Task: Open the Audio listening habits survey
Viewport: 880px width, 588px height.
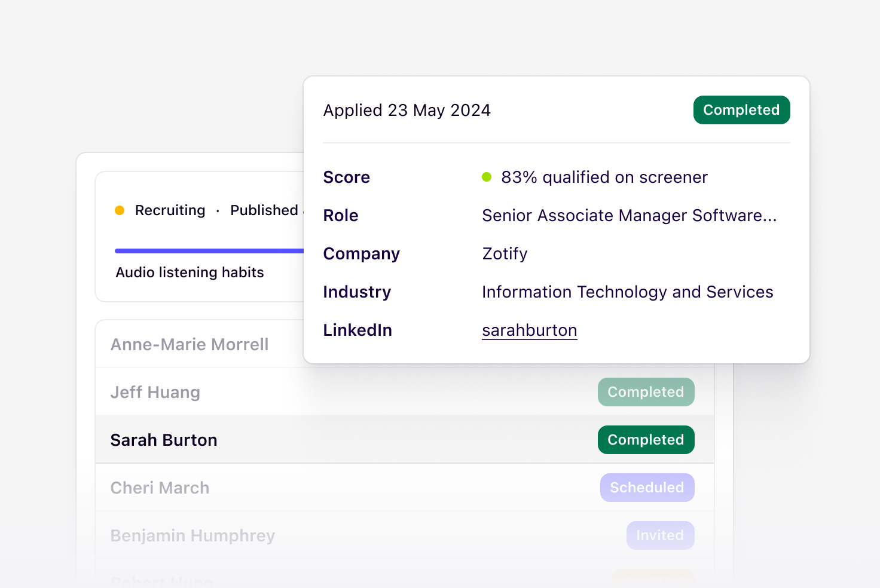Action: click(x=190, y=272)
